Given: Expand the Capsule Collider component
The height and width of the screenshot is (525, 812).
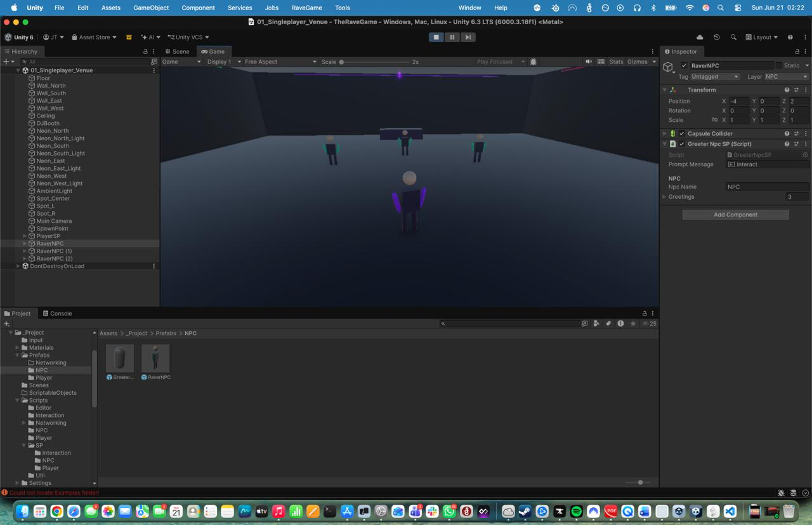Looking at the screenshot, I should click(665, 134).
